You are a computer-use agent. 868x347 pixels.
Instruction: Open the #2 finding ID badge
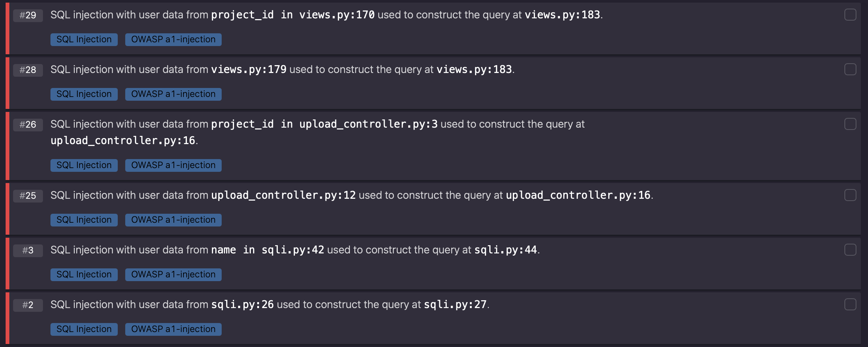click(x=28, y=305)
